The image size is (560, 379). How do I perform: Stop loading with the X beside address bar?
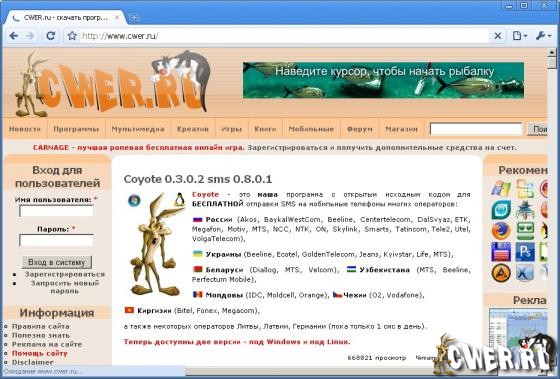498,36
